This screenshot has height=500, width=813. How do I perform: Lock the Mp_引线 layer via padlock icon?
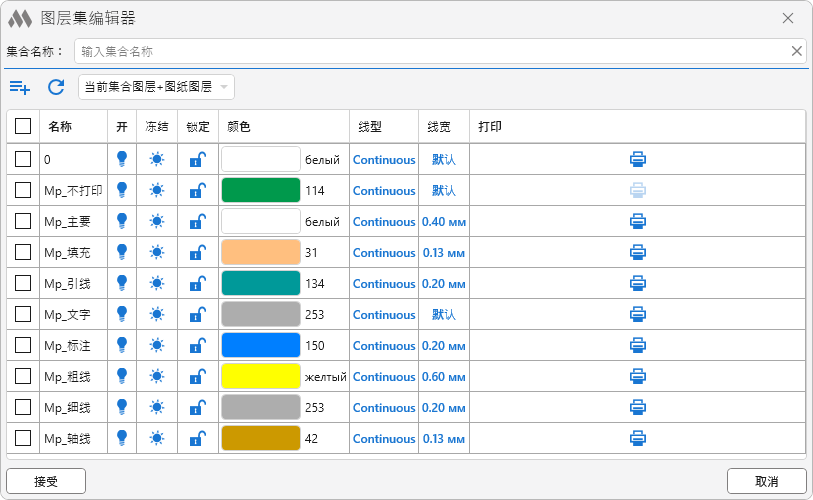pos(198,283)
